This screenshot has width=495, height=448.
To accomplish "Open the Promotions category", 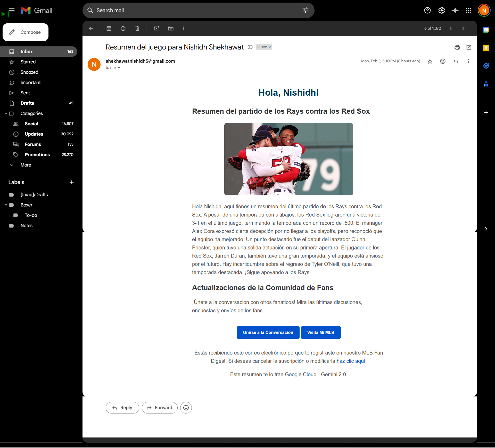I will click(x=37, y=155).
